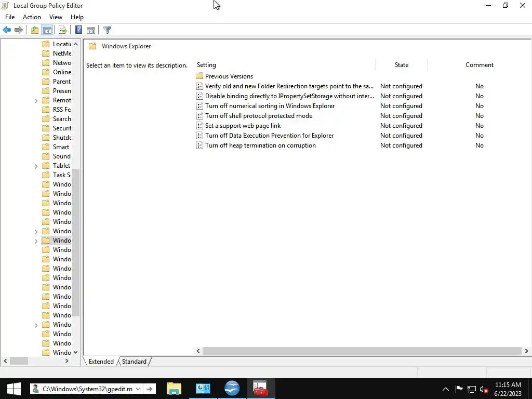This screenshot has height=399, width=532.
Task: Click tree horizontal scroll right arrow
Action: click(67, 361)
